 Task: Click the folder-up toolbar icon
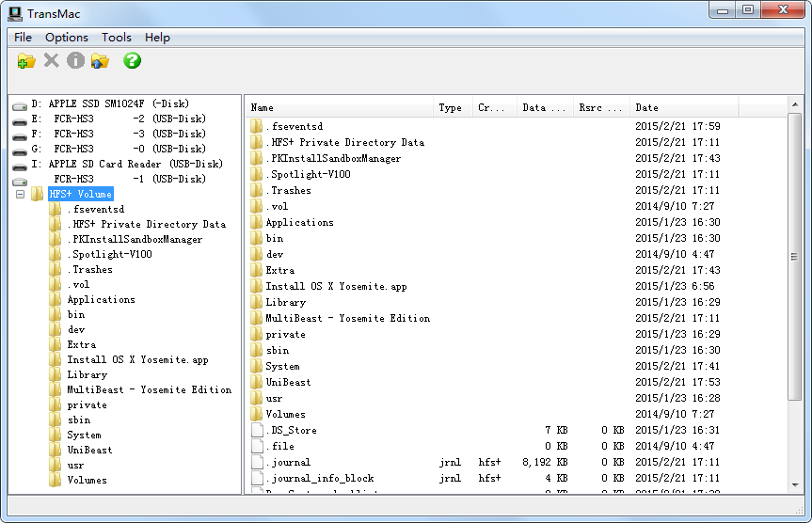click(x=100, y=61)
